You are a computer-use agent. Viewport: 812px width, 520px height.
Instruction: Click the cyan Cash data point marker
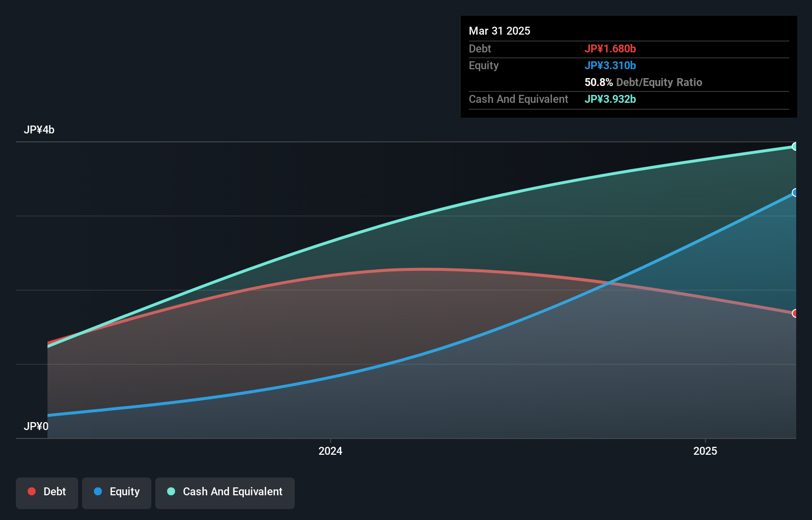[x=795, y=146]
